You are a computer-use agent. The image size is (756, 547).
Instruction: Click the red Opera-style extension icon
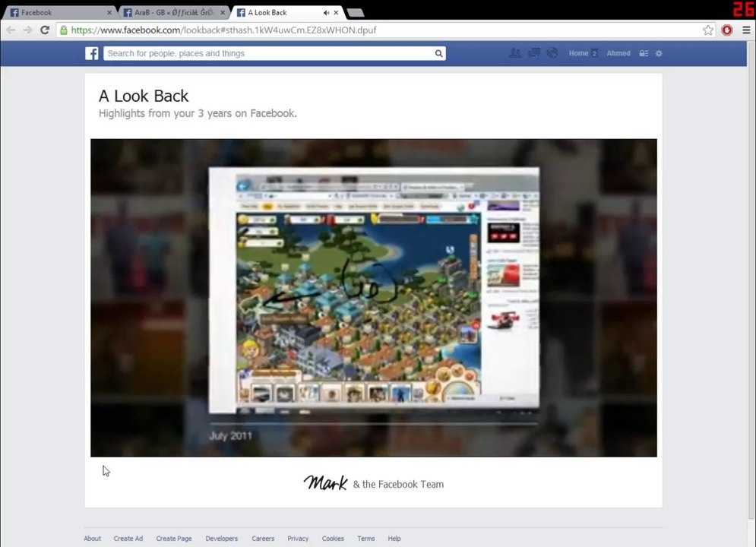[x=727, y=30]
